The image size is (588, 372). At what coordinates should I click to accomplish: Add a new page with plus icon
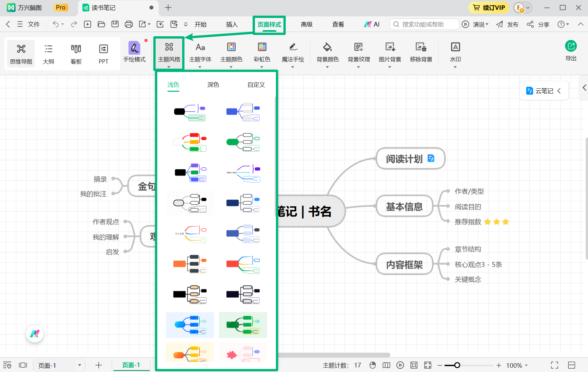98,365
